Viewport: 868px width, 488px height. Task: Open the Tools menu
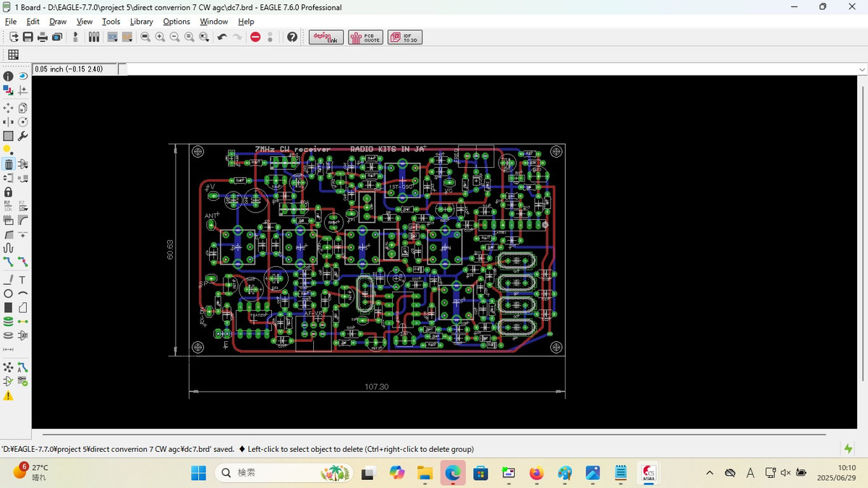[111, 22]
